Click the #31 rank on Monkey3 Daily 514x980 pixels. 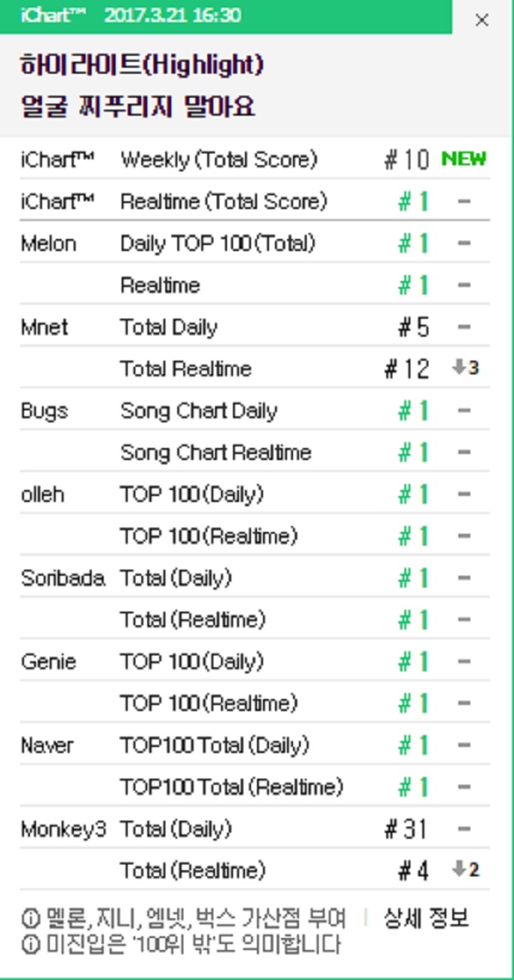point(406,829)
